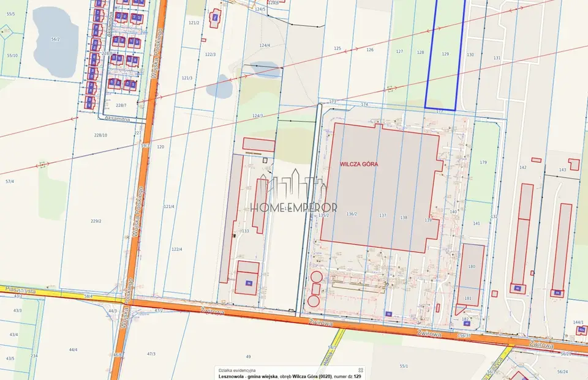The height and width of the screenshot is (380, 588).
Task: Click parcel label 141
Action: coord(477,223)
